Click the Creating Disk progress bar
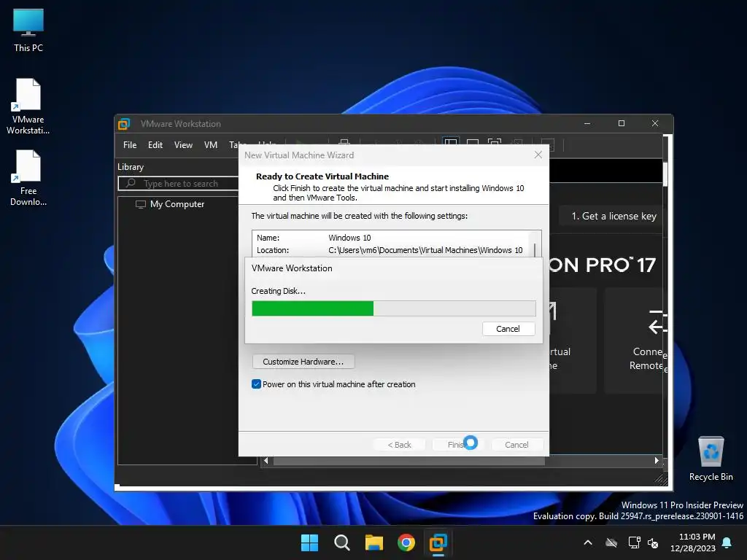Image resolution: width=747 pixels, height=560 pixels. click(x=393, y=308)
